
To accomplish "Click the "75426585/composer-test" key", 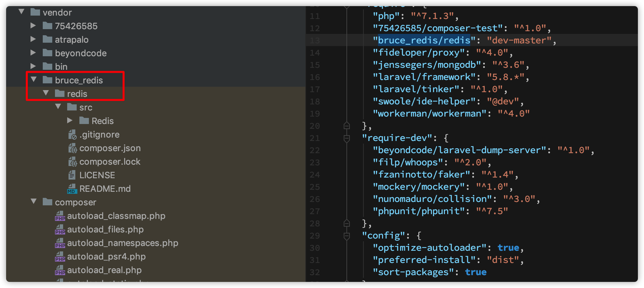I will pyautogui.click(x=438, y=28).
